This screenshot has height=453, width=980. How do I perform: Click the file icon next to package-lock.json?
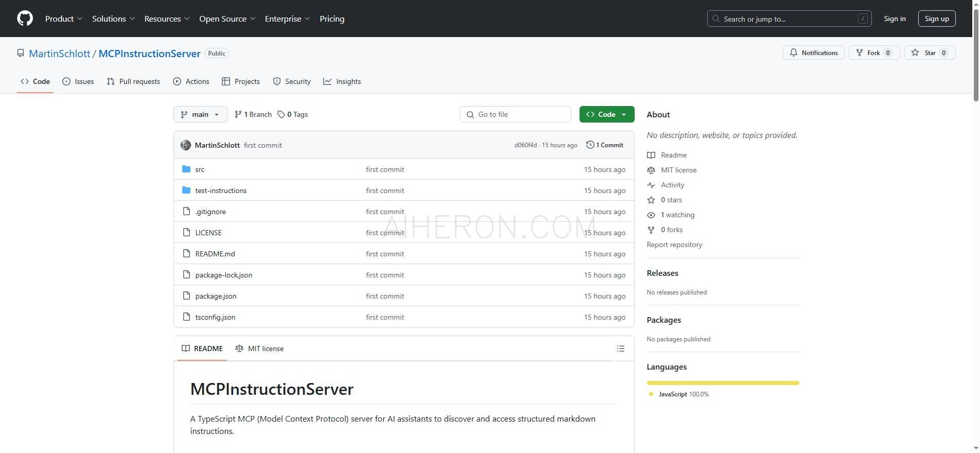tap(186, 274)
